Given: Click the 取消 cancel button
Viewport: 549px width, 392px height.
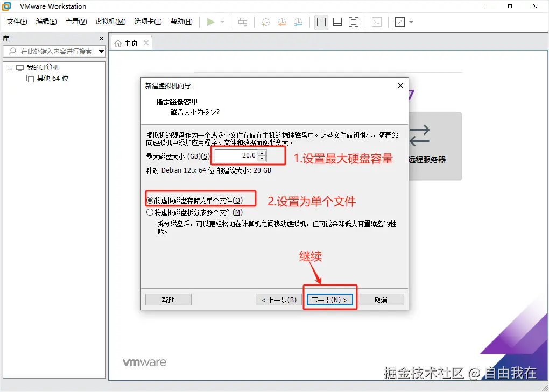Looking at the screenshot, I should click(381, 300).
